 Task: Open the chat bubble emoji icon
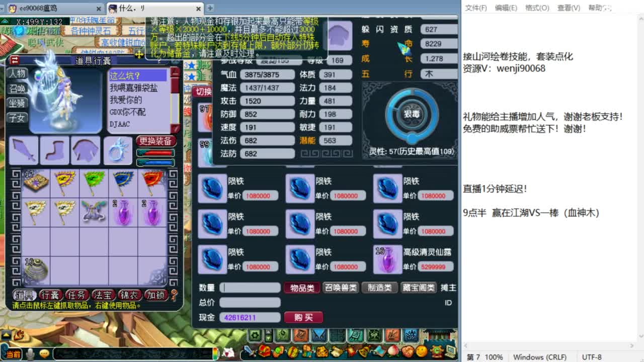point(44,354)
